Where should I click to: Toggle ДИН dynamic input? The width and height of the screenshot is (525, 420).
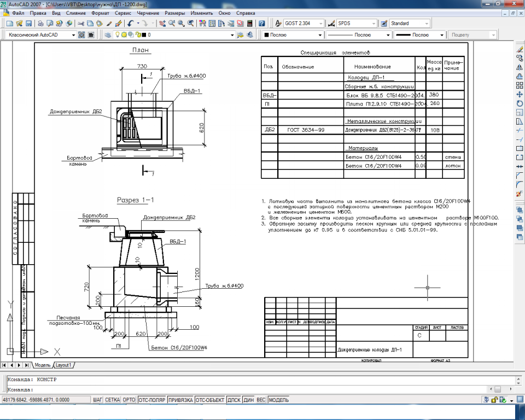coord(248,400)
